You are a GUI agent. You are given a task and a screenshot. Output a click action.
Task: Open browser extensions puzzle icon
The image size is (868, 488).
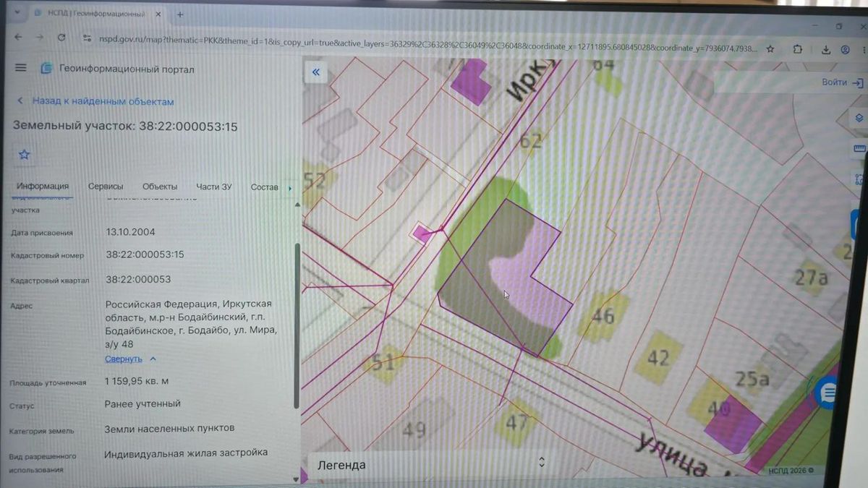[797, 49]
